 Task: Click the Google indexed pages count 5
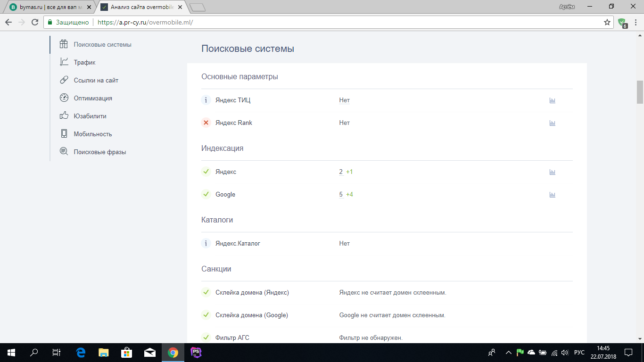(x=341, y=194)
